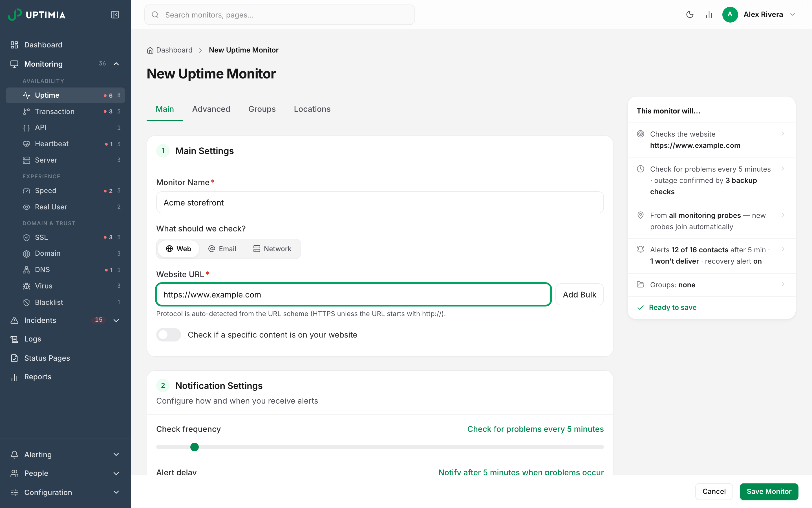Image resolution: width=812 pixels, height=508 pixels.
Task: Collapse the sidebar panel icon
Action: click(115, 15)
